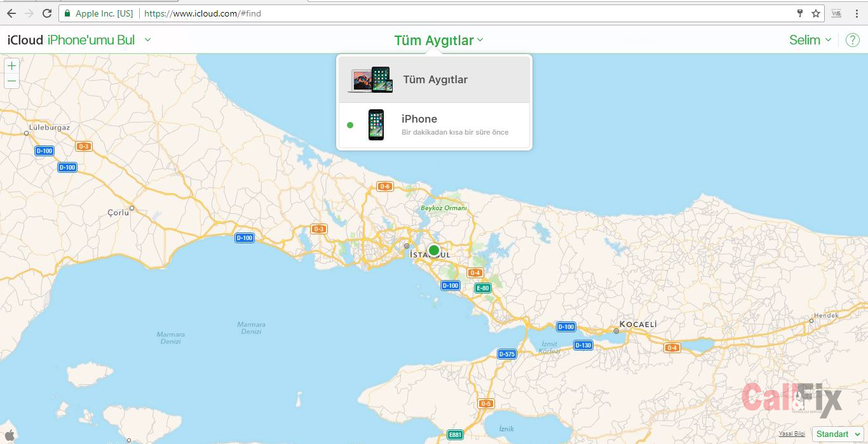This screenshot has height=444, width=868.
Task: Click the all devices group picture
Action: point(370,80)
